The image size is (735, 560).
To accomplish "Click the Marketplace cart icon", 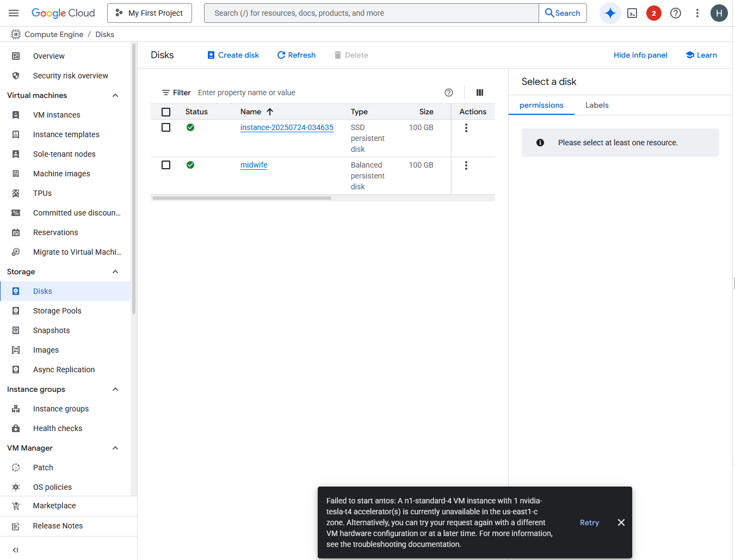I will [16, 506].
